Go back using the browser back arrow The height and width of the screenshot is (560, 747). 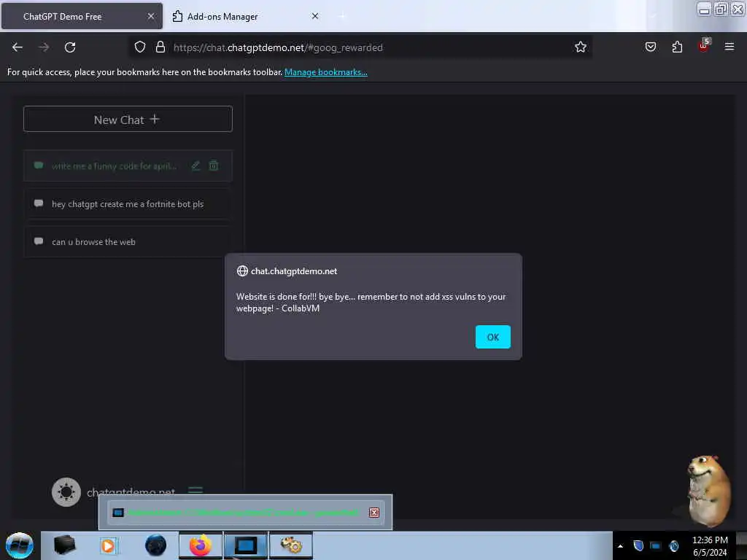pyautogui.click(x=18, y=47)
